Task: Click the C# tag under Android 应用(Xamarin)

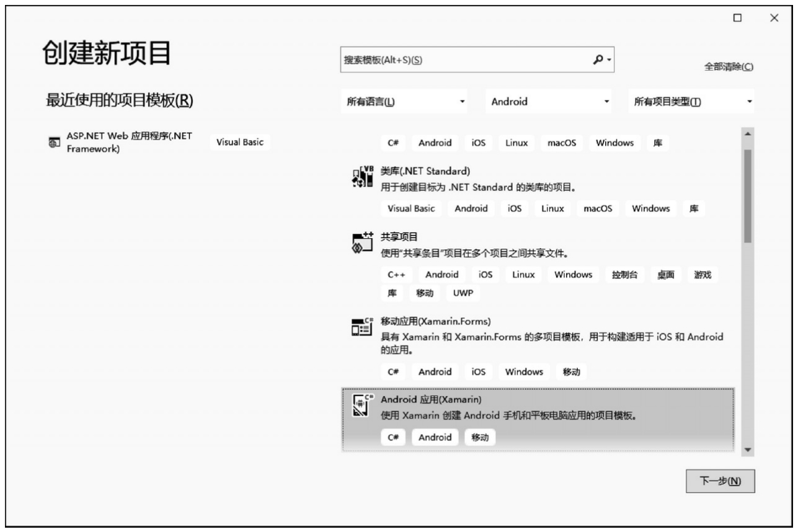Action: (x=393, y=437)
